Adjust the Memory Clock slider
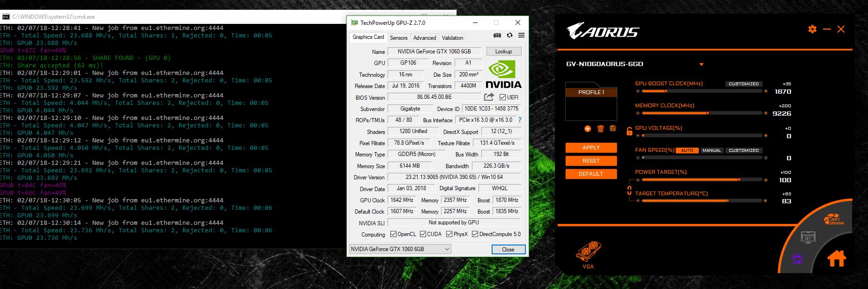 click(702, 113)
